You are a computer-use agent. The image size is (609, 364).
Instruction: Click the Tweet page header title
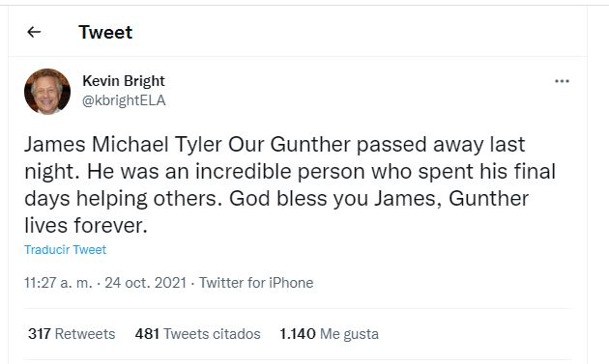(105, 32)
